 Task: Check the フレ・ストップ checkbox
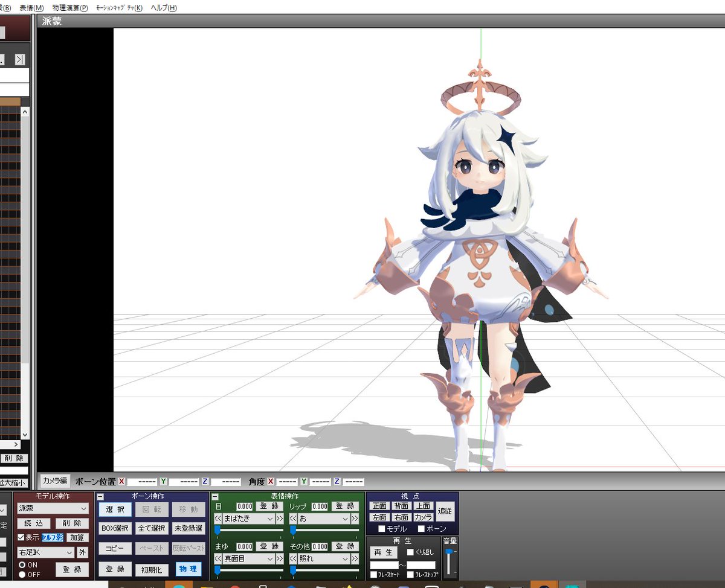coord(411,575)
